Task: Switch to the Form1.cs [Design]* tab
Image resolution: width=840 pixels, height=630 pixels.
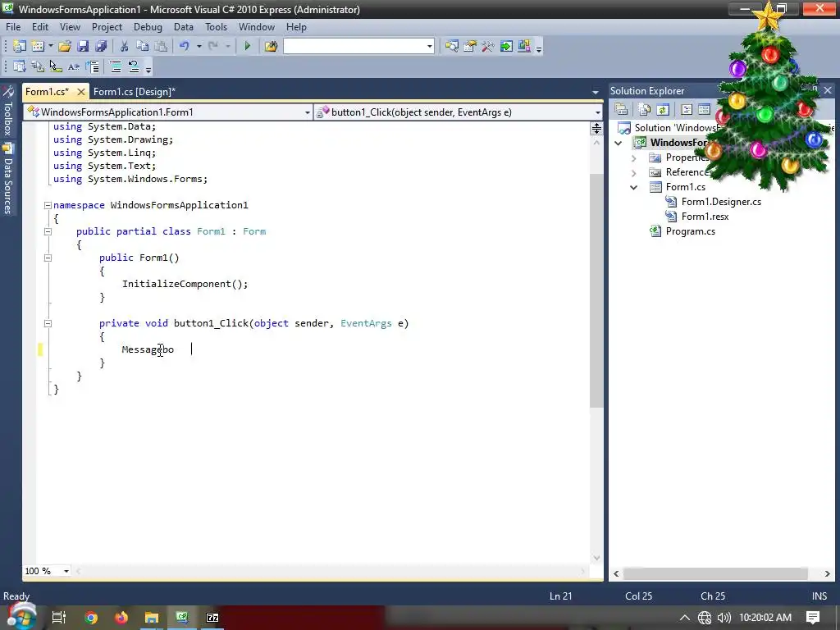Action: pos(135,92)
